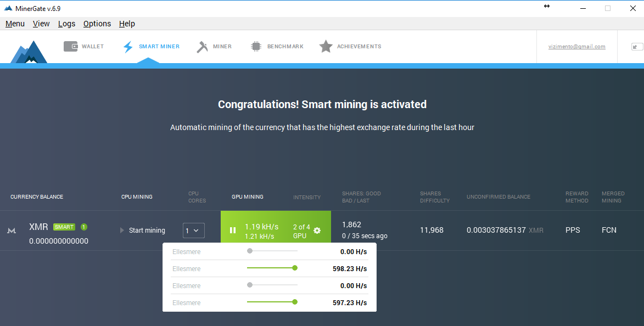Click the GPU MINING column header
This screenshot has height=326, width=644.
pos(248,197)
